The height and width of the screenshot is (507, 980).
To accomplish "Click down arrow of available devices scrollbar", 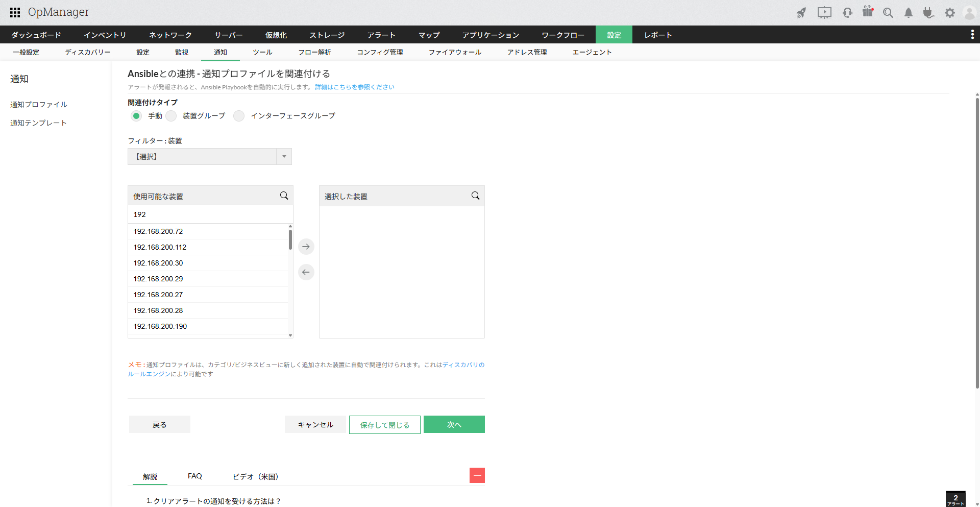I will pos(290,335).
